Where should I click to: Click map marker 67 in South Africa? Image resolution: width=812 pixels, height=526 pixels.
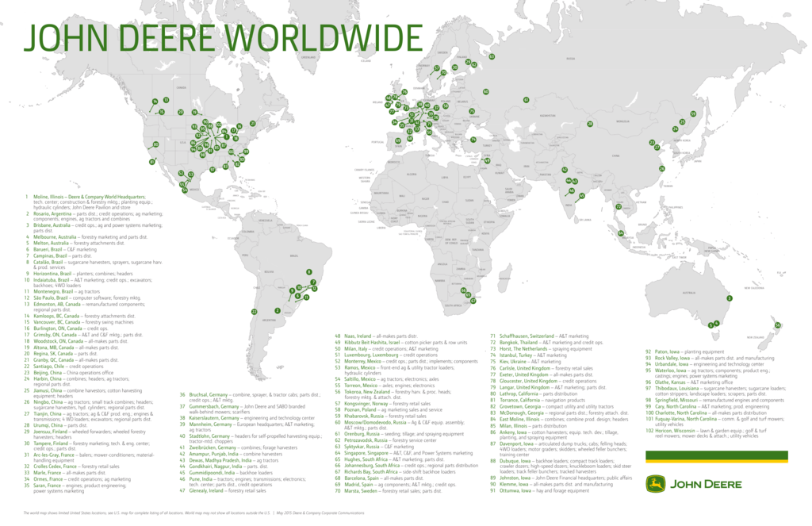click(473, 301)
